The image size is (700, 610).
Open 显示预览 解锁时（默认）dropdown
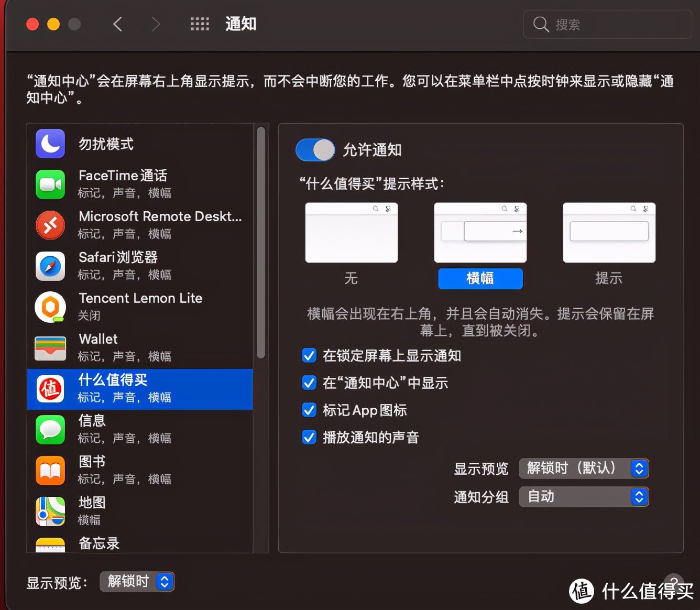click(x=584, y=469)
